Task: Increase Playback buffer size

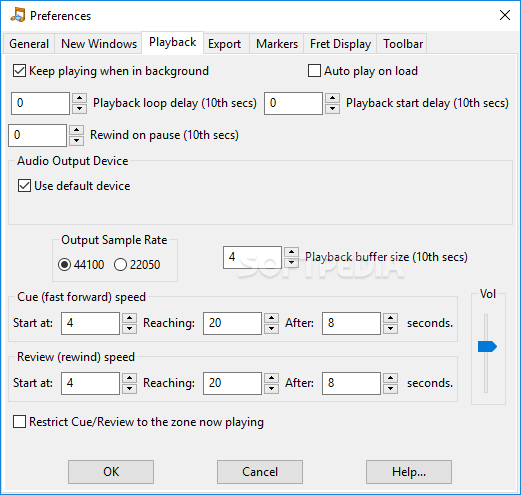Action: (291, 252)
